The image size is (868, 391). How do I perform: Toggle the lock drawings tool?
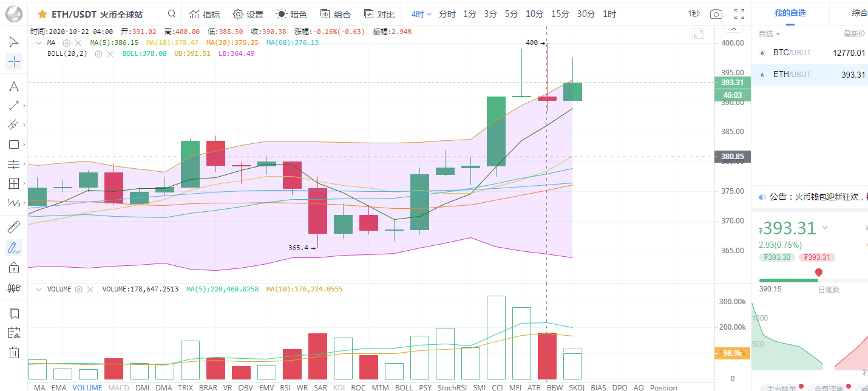pos(13,268)
